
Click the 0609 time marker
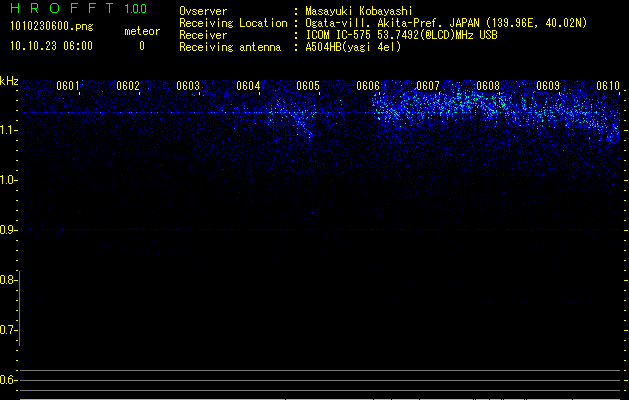tap(548, 86)
